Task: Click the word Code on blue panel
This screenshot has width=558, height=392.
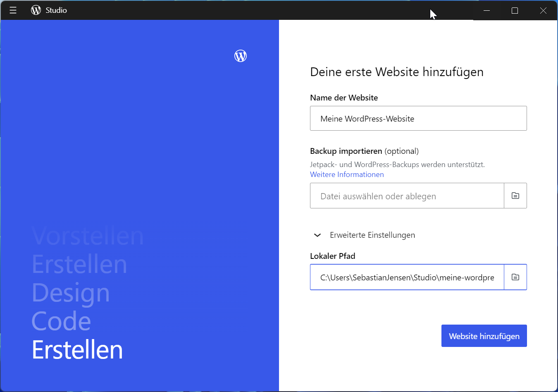Action: 61,321
